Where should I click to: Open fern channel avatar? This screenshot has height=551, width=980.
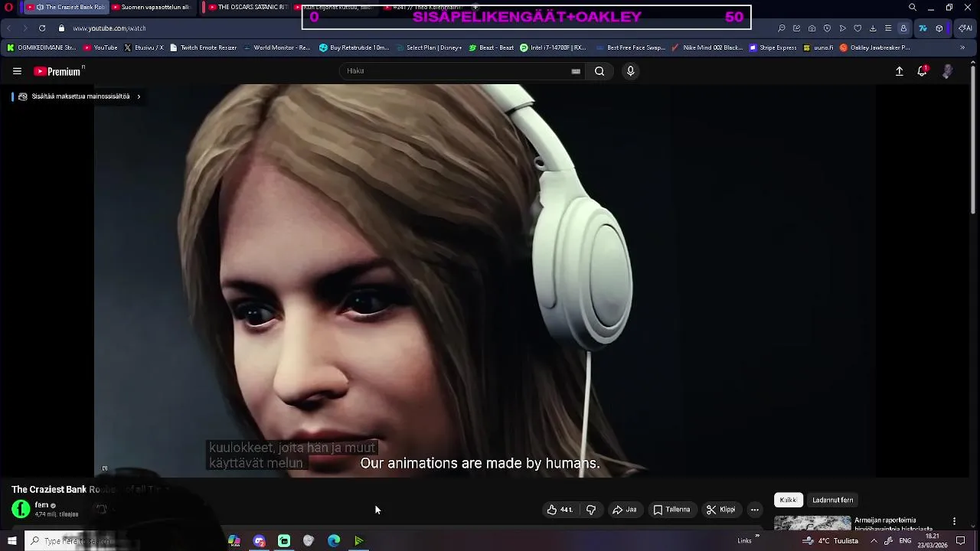pyautogui.click(x=21, y=509)
